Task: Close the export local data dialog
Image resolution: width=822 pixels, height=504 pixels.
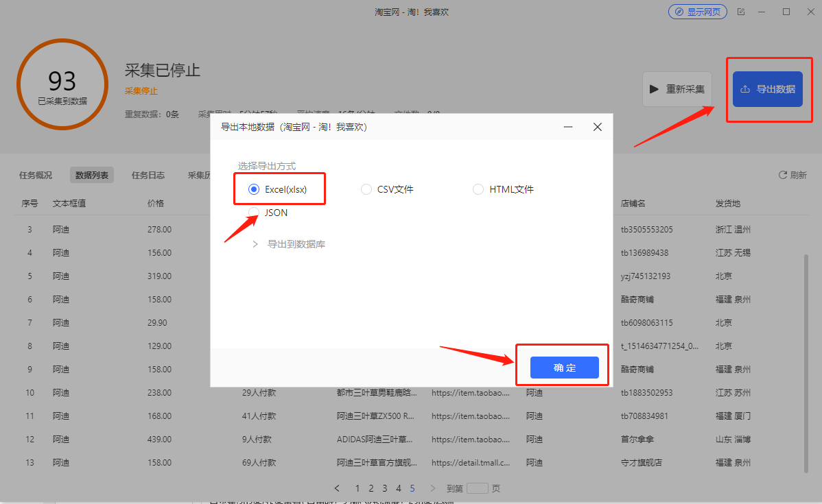Action: (x=597, y=127)
